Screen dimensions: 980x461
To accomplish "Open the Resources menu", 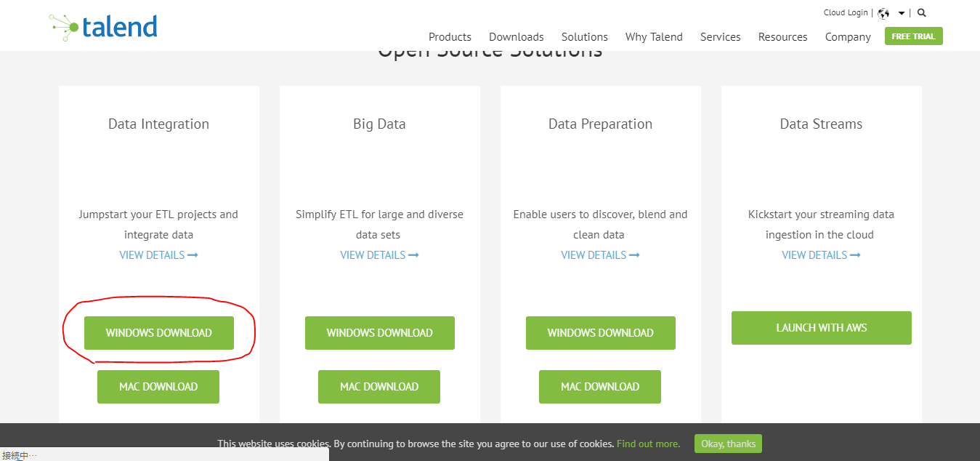I will (783, 37).
